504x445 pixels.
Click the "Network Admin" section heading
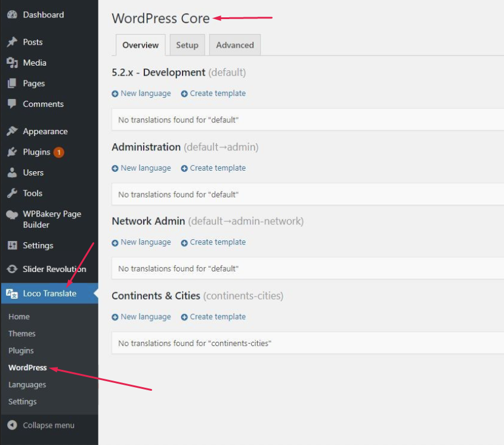149,221
